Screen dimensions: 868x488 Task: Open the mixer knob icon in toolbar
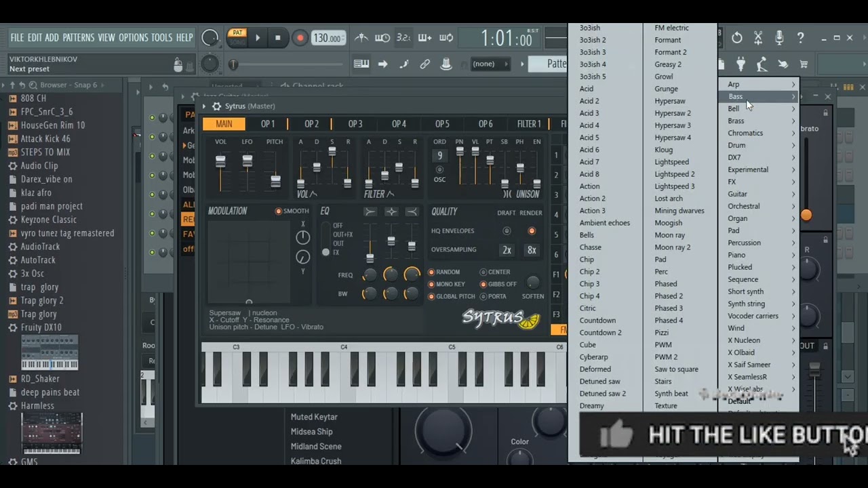coord(446,64)
